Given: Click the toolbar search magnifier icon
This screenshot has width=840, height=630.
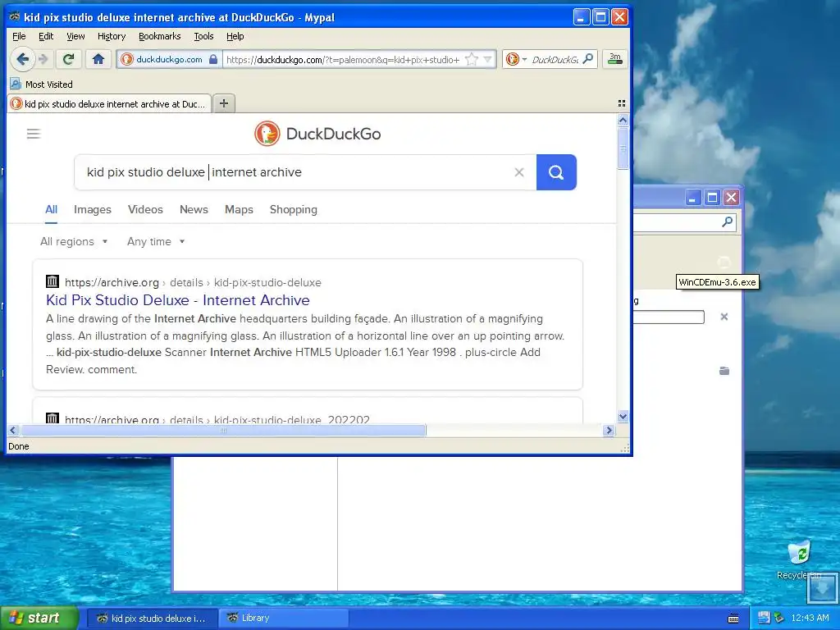Looking at the screenshot, I should (587, 59).
